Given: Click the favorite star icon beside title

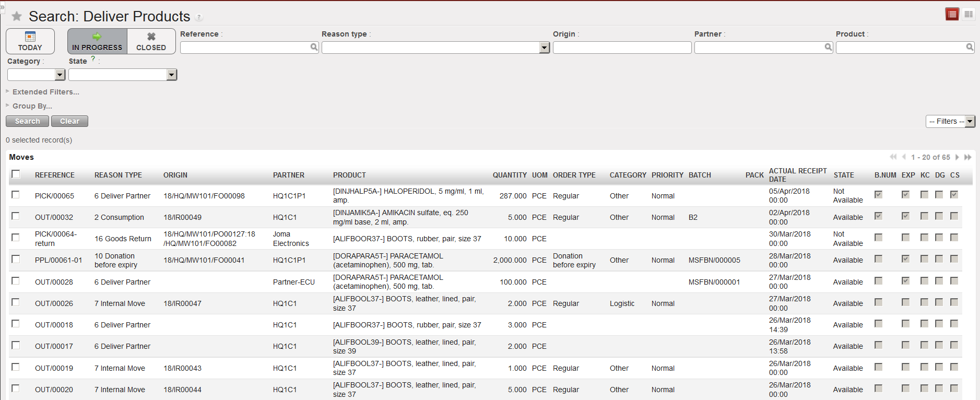Looking at the screenshot, I should click(17, 17).
